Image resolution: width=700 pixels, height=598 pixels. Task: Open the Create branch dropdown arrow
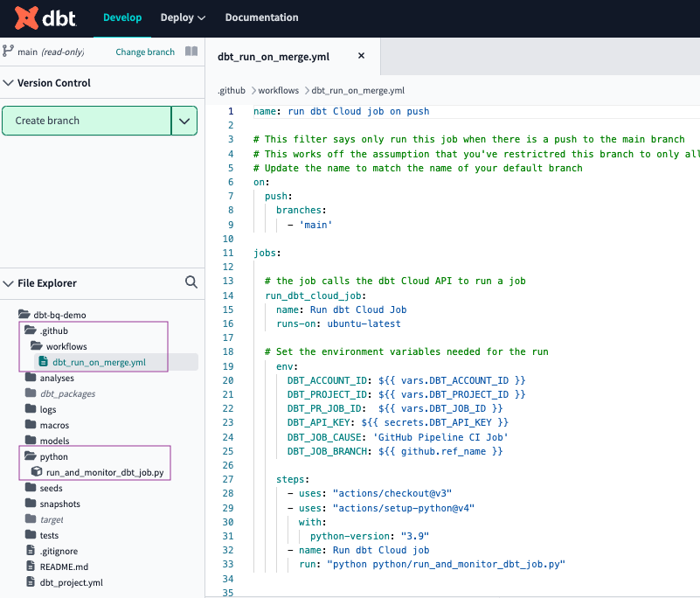pos(184,121)
